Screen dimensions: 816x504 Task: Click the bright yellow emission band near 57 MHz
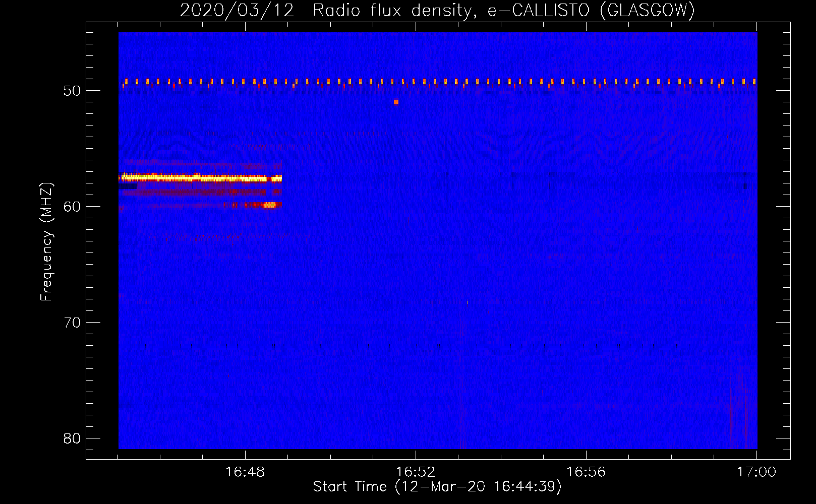coord(200,178)
